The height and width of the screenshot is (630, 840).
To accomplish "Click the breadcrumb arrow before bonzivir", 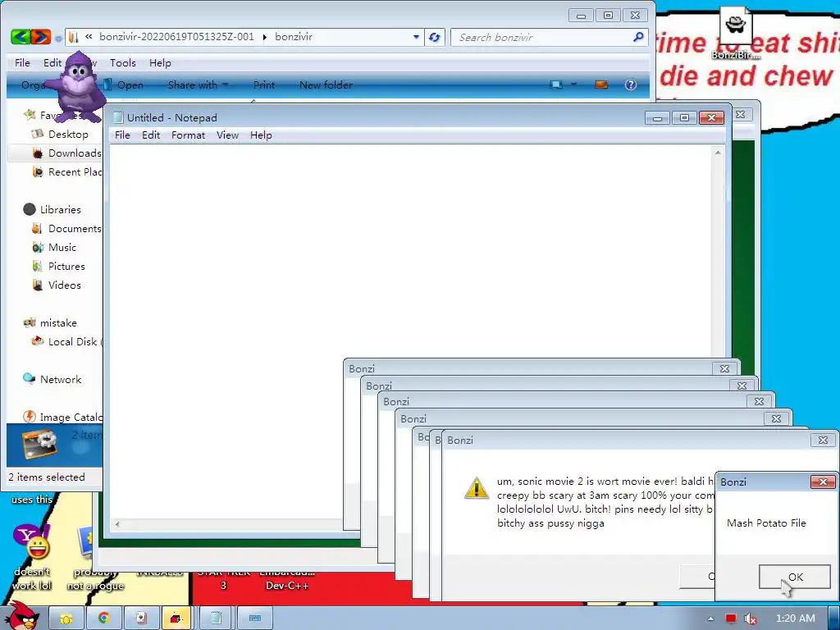I will pos(265,37).
